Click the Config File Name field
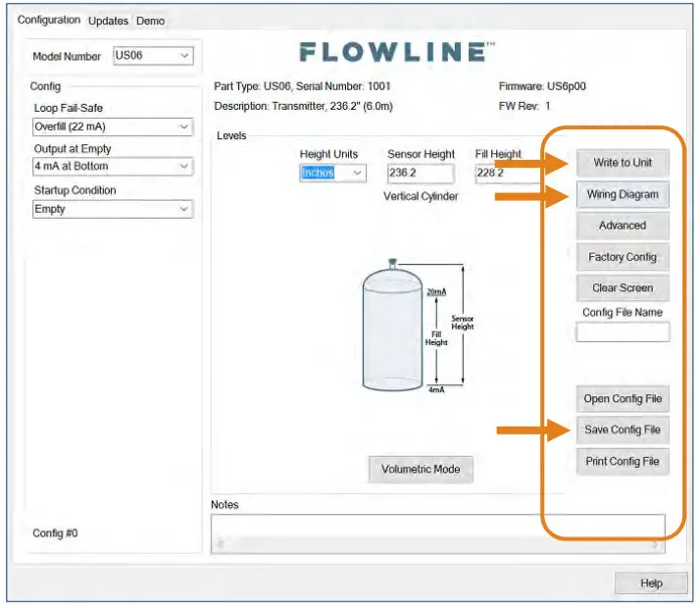This screenshot has width=700, height=608. coord(623,332)
